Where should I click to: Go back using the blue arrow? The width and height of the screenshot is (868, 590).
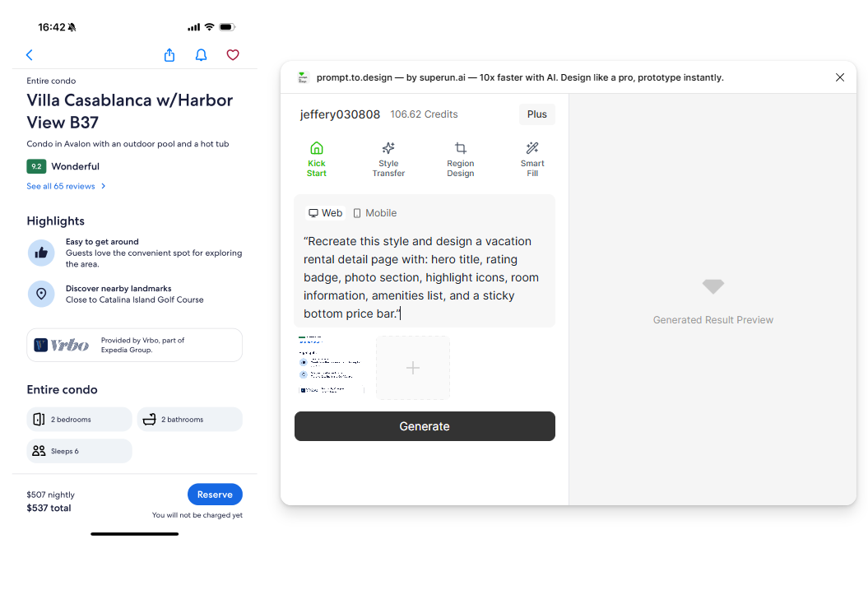click(x=30, y=54)
